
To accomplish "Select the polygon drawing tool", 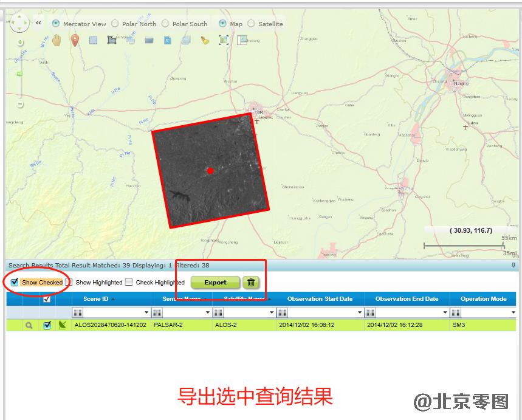I will point(112,40).
